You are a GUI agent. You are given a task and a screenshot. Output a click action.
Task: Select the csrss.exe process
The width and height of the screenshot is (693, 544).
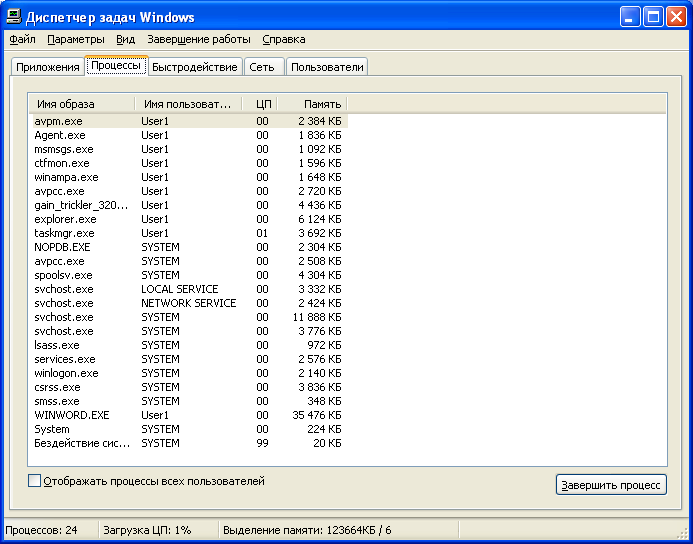190,387
